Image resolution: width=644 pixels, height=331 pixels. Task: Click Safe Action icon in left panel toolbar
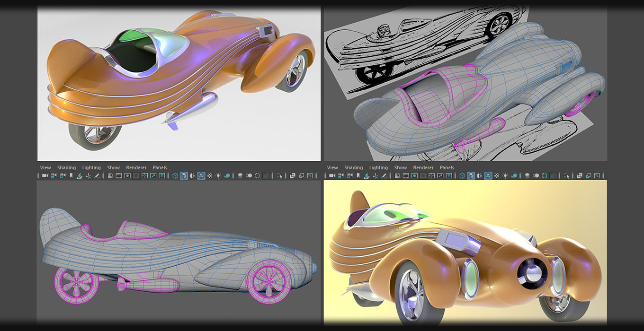153,175
